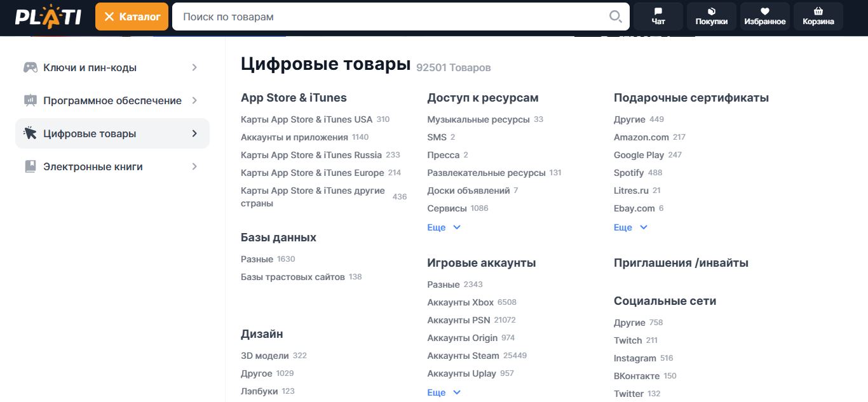This screenshot has height=402, width=868.
Task: Expand Еще under Игровые аккаунты
Action: point(444,392)
